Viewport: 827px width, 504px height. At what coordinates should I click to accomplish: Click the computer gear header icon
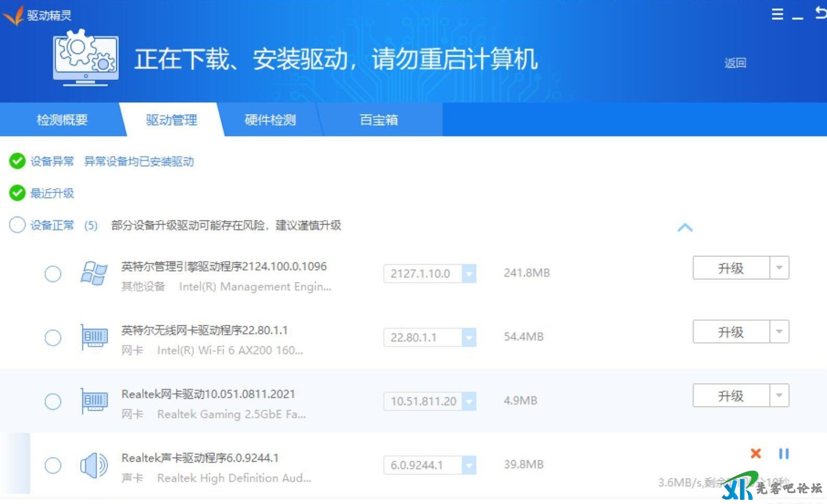[86, 58]
